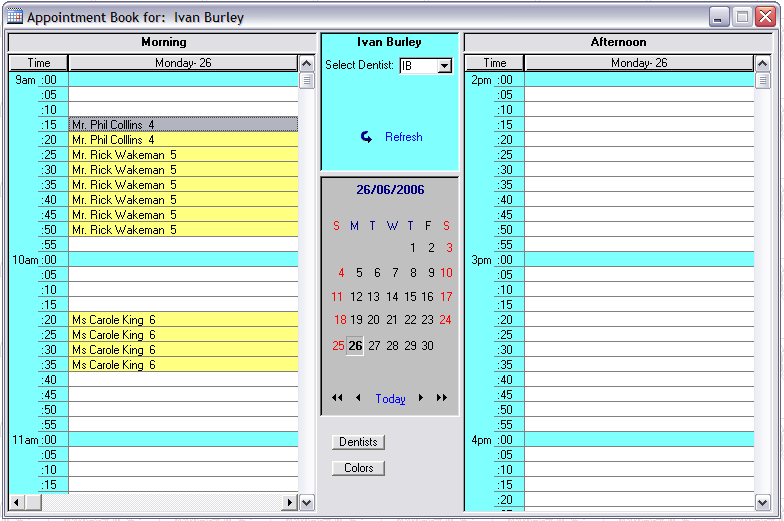784x521 pixels.
Task: Click the 4pm :00 afternoon slot
Action: [640, 440]
